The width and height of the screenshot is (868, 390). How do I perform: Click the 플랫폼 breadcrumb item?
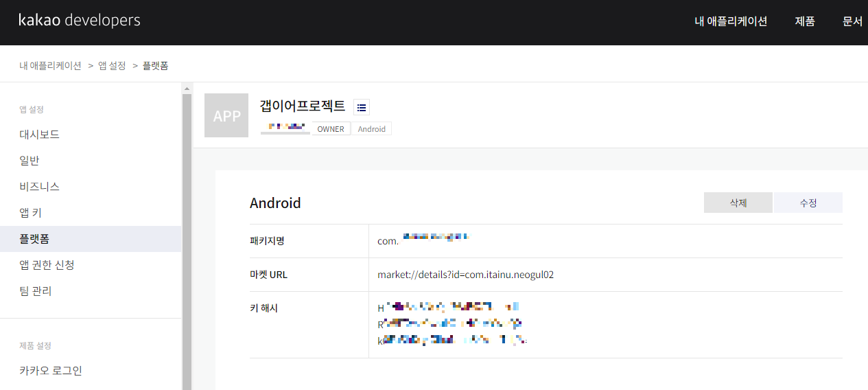click(155, 66)
